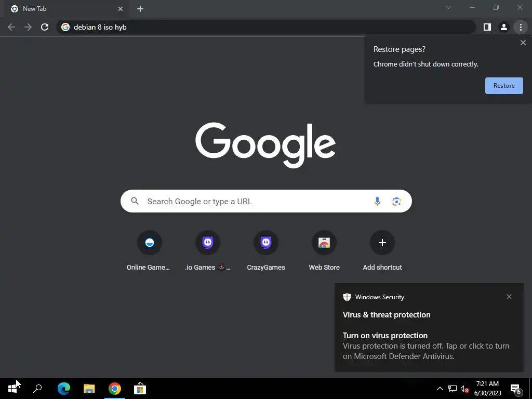The height and width of the screenshot is (399, 532).
Task: Open the Windows Start menu
Action: click(12, 389)
